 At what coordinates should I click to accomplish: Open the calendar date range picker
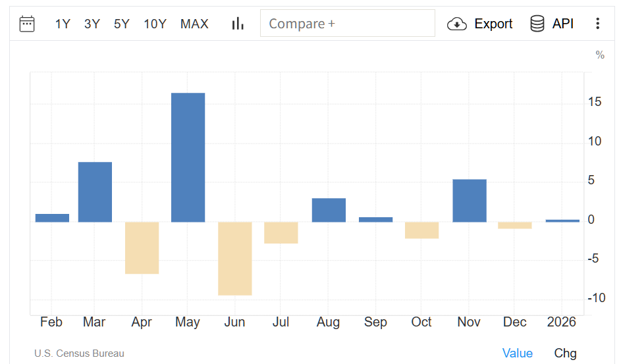(x=27, y=24)
